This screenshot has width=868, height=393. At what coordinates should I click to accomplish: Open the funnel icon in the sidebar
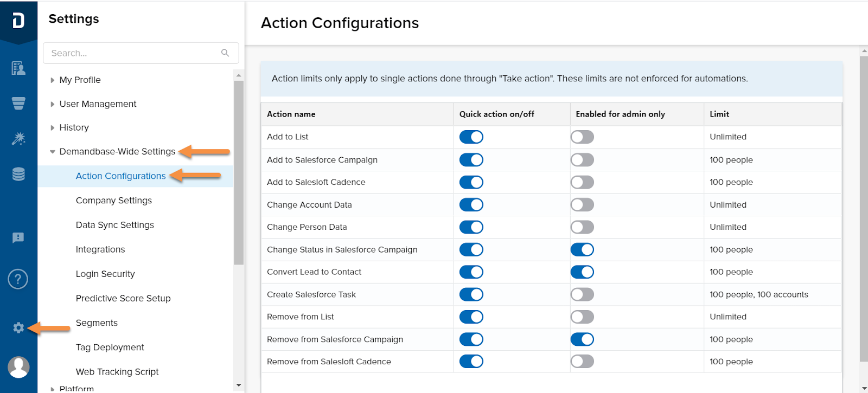click(18, 104)
